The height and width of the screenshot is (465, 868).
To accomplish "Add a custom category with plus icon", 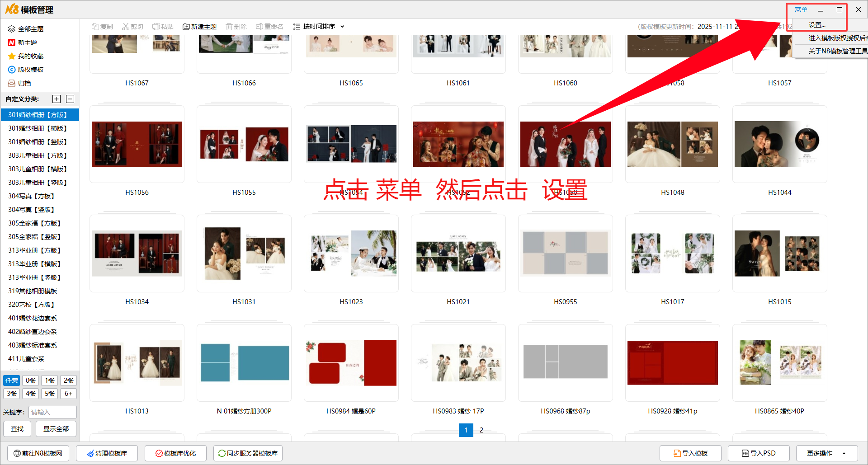I will pos(57,99).
